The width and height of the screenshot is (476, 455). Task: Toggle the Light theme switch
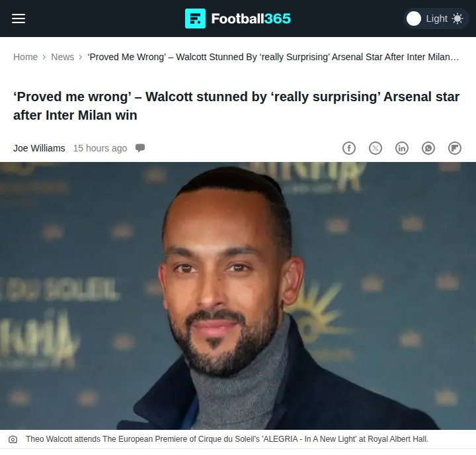(x=436, y=19)
